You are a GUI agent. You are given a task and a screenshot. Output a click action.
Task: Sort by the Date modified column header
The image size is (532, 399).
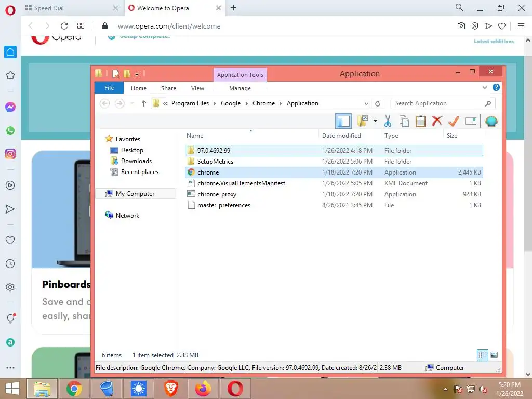tap(341, 136)
